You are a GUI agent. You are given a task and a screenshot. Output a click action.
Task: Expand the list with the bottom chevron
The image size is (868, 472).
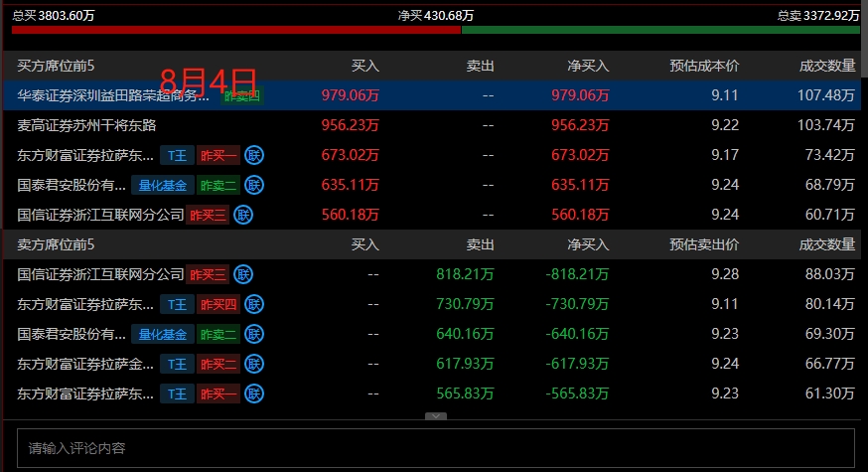(x=436, y=416)
